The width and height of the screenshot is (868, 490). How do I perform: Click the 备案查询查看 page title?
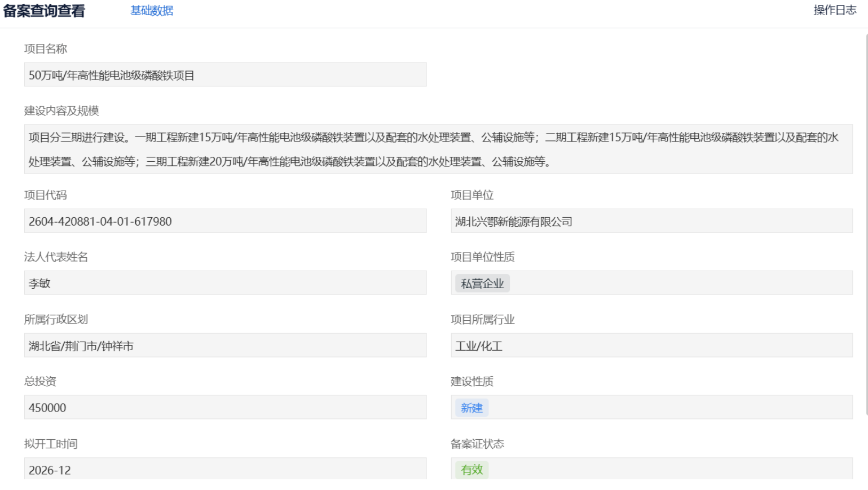click(x=44, y=11)
